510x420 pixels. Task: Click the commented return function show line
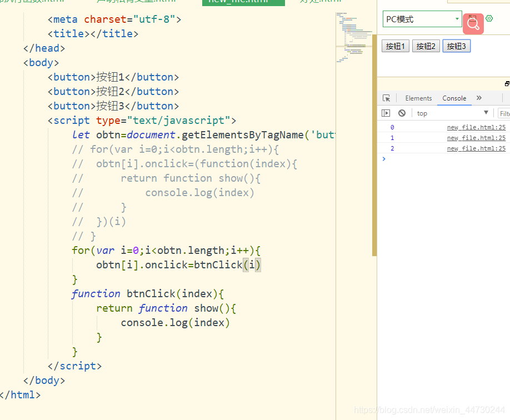pyautogui.click(x=166, y=178)
